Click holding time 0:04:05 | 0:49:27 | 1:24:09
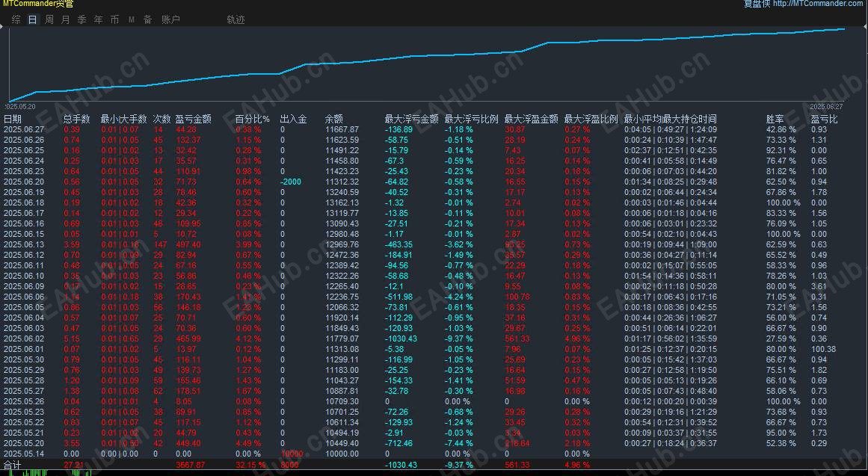868x476 pixels. (671, 129)
